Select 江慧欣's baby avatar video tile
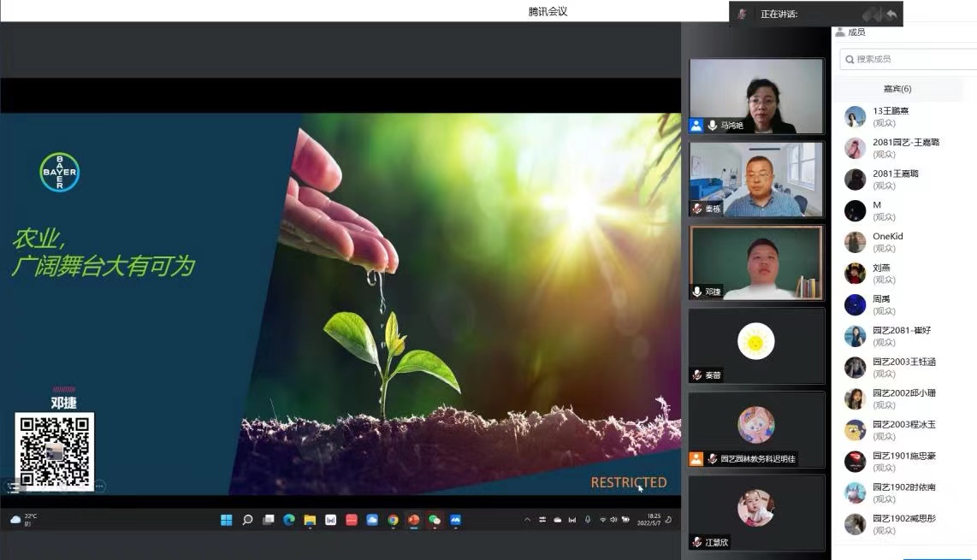977x560 pixels. (x=755, y=508)
